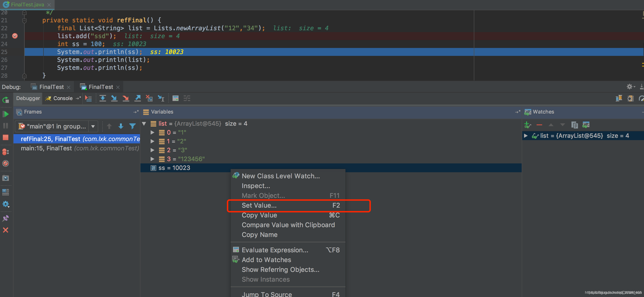Click the Pause Program icon
The image size is (644, 297).
click(6, 126)
